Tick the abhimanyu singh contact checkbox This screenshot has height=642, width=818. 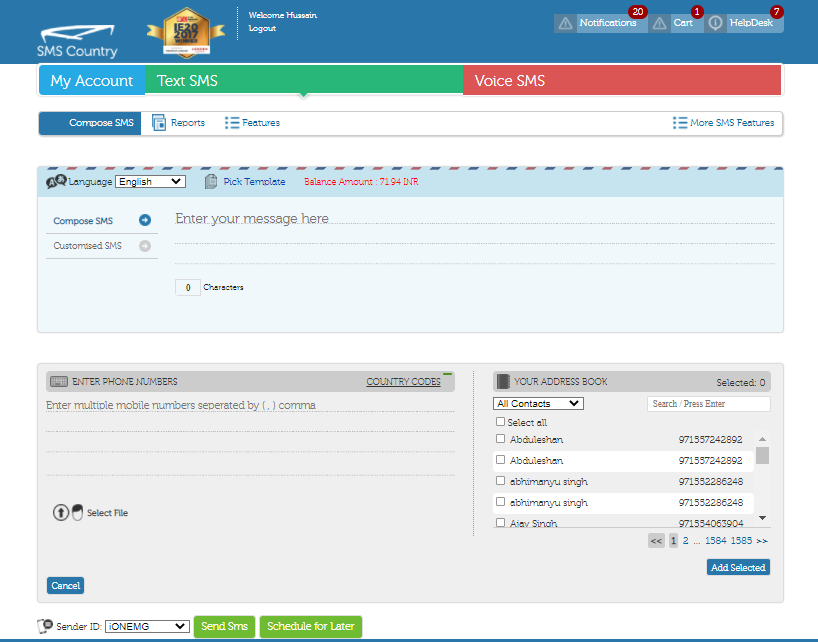pyautogui.click(x=501, y=481)
